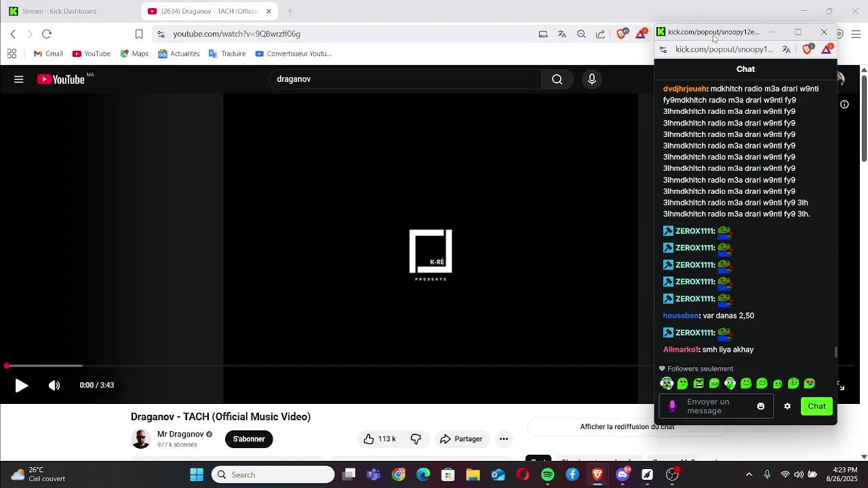Open the Windows Start menu
This screenshot has width=868, height=488.
coord(197,474)
